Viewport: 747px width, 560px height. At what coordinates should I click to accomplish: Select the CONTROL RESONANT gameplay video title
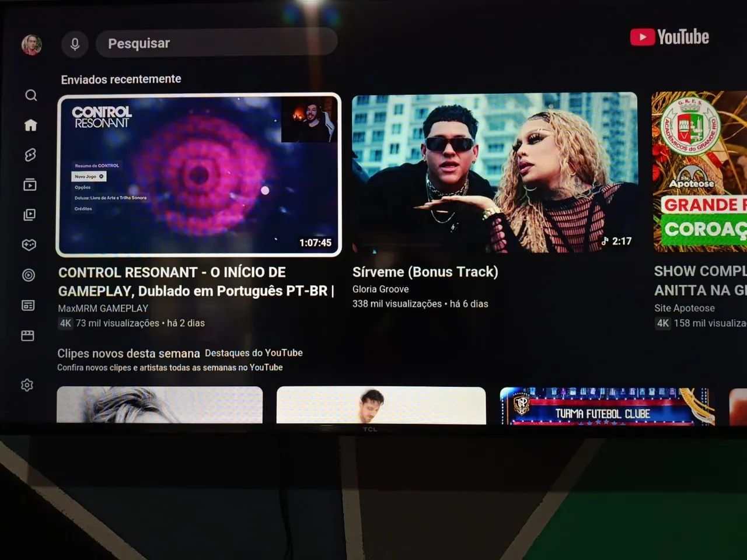(197, 282)
